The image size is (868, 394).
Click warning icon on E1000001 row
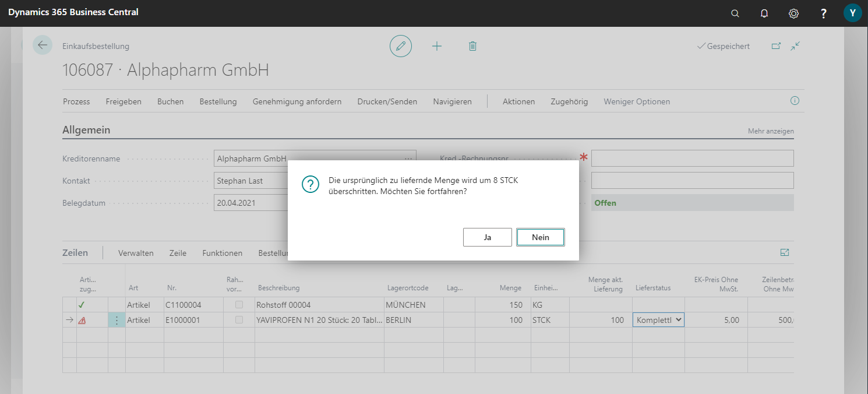click(x=82, y=320)
